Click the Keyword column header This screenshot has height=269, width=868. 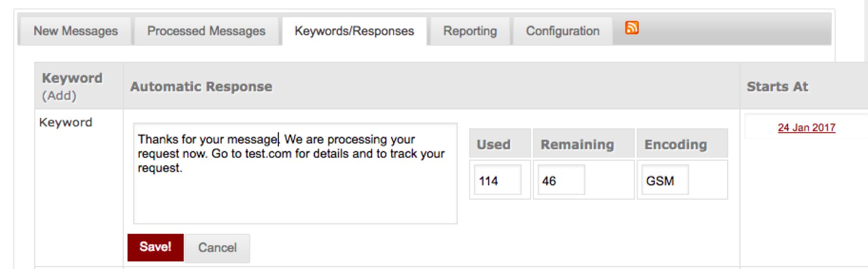(72, 78)
